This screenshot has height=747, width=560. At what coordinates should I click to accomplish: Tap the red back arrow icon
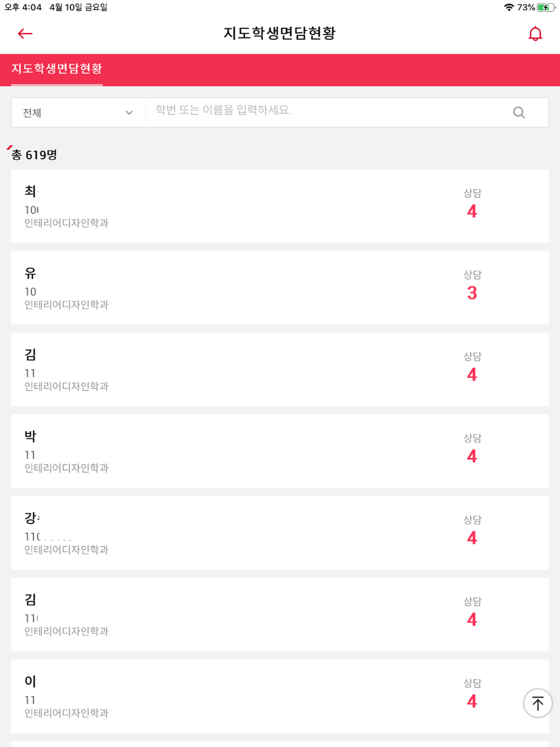pos(25,34)
